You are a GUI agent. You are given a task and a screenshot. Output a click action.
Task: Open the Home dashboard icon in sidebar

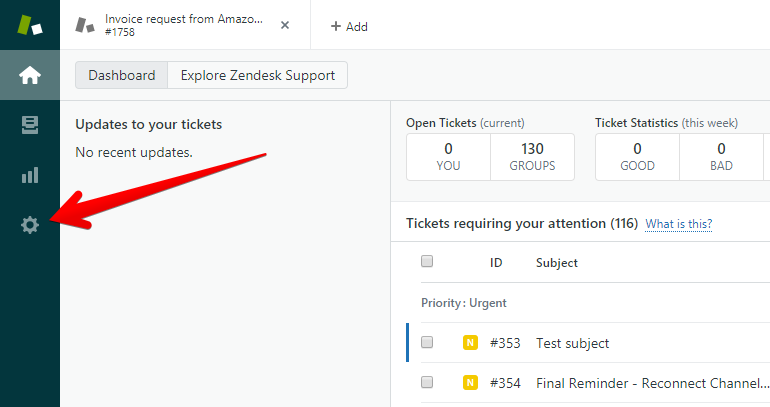point(30,75)
